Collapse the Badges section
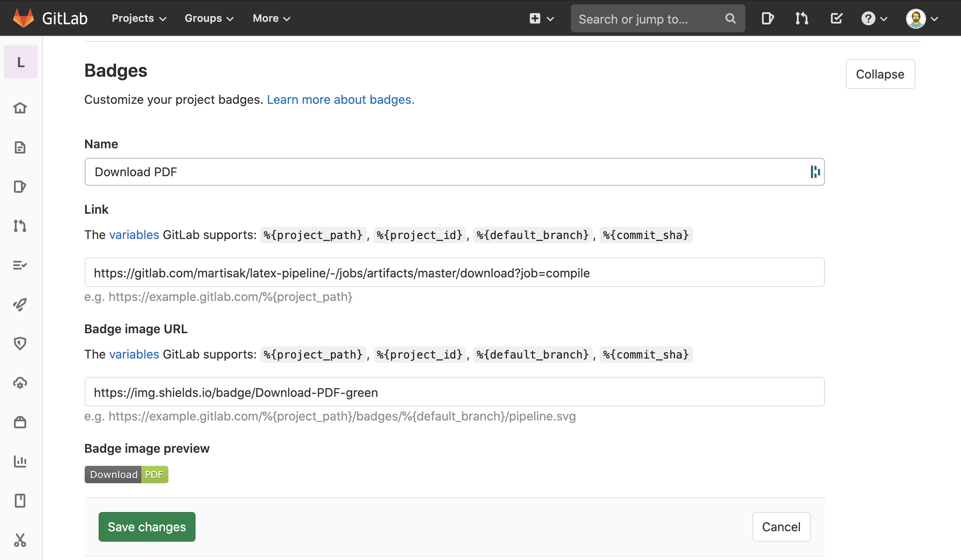Image resolution: width=961 pixels, height=560 pixels. tap(880, 74)
